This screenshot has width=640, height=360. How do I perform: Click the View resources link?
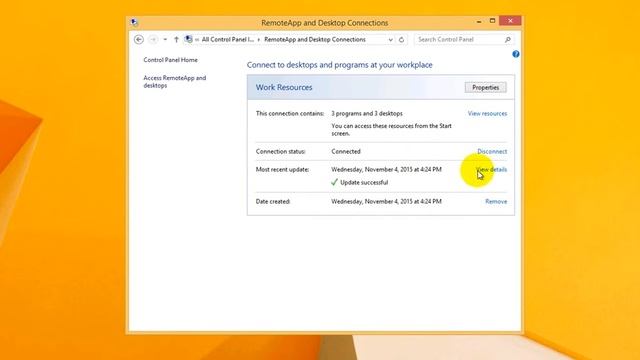pos(487,113)
